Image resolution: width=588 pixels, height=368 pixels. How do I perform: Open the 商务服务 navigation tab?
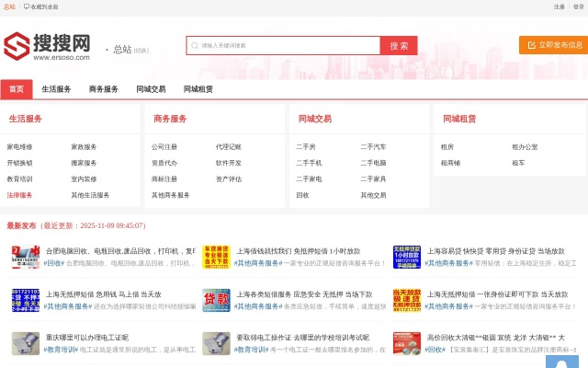[x=104, y=89]
